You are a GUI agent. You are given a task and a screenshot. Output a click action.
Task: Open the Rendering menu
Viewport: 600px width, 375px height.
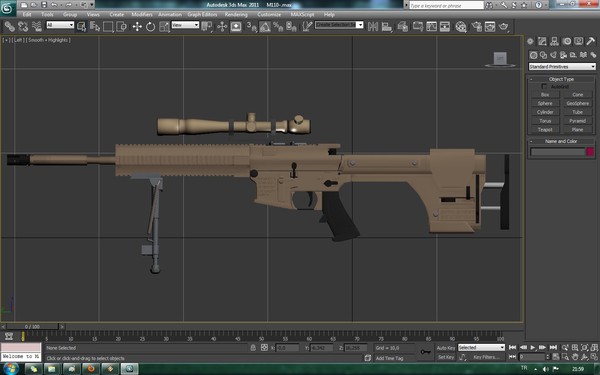pyautogui.click(x=236, y=15)
